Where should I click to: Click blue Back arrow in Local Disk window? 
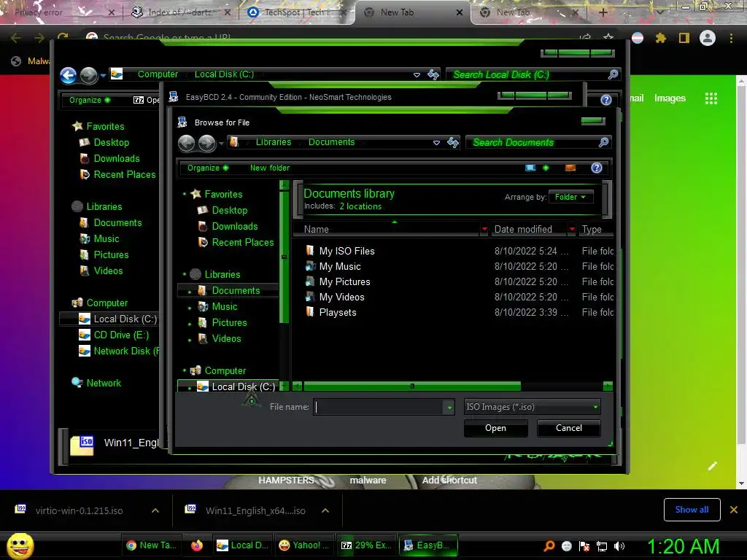(x=68, y=75)
